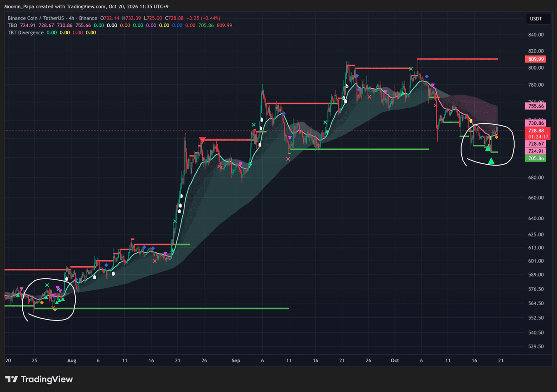The width and height of the screenshot is (557, 392).
Task: Select the TBT Divergence indicator legend
Action: [26, 32]
